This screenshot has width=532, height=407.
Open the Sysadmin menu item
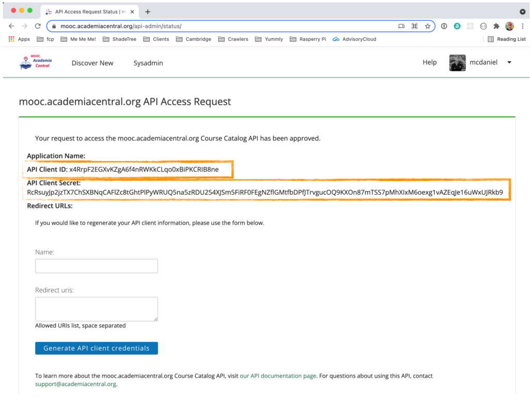tap(148, 63)
